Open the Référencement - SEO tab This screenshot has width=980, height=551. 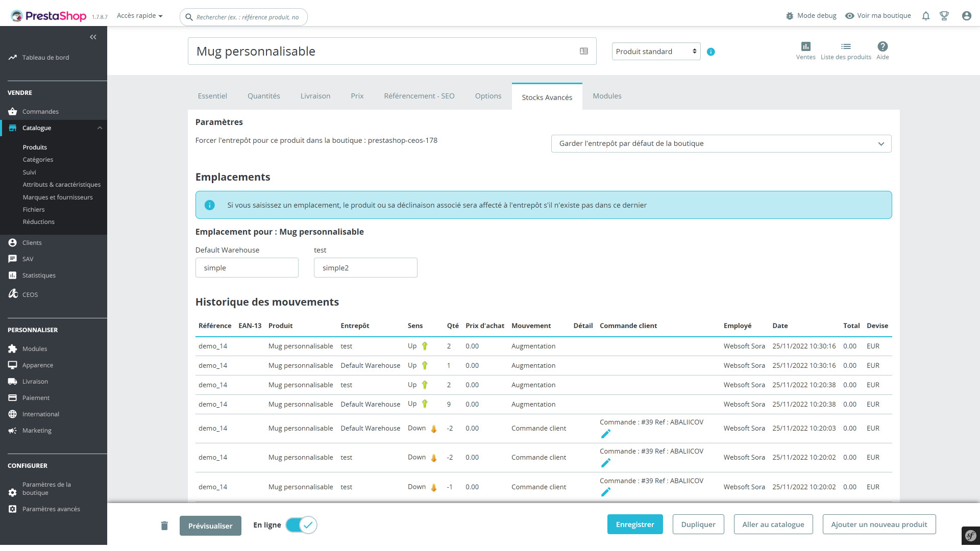[419, 96]
